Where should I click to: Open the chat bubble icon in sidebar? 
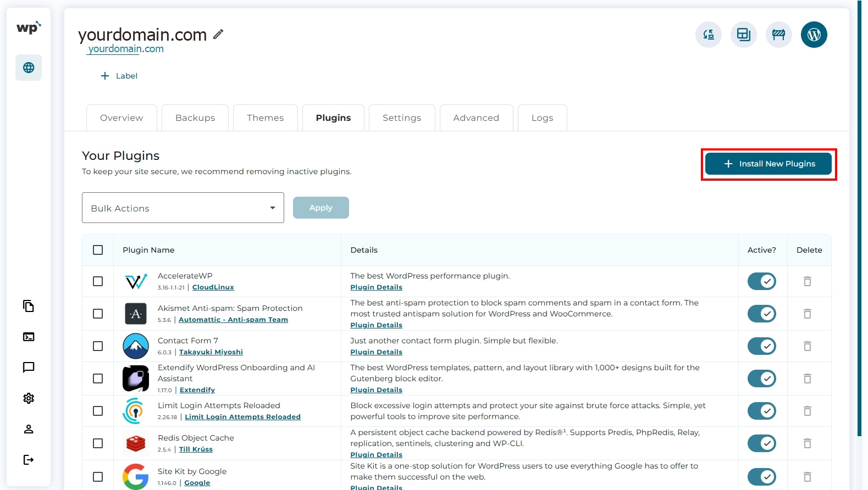point(29,367)
